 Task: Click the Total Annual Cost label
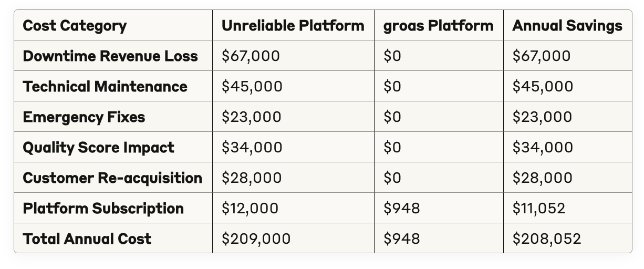click(87, 239)
